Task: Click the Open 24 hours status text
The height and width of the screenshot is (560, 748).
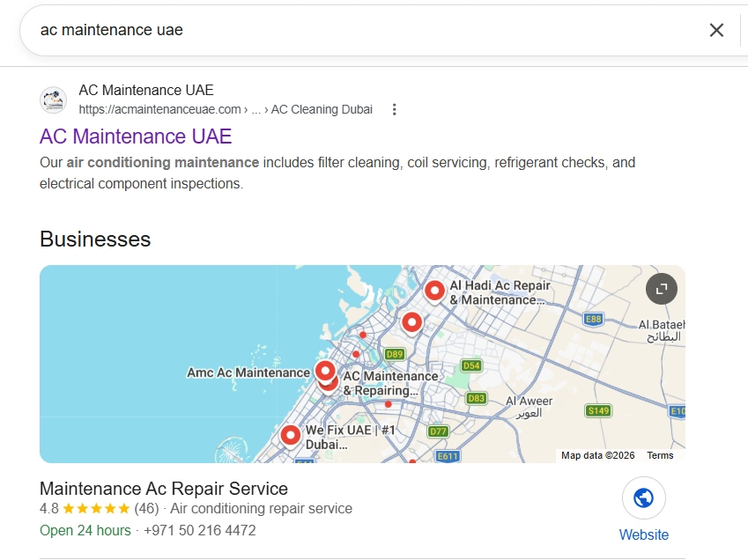Action: click(x=85, y=530)
